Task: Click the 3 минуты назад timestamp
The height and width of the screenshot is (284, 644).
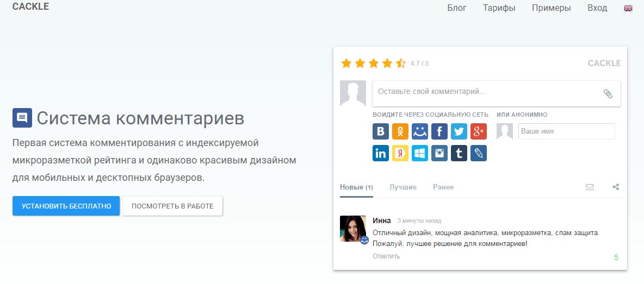Action: tap(419, 221)
